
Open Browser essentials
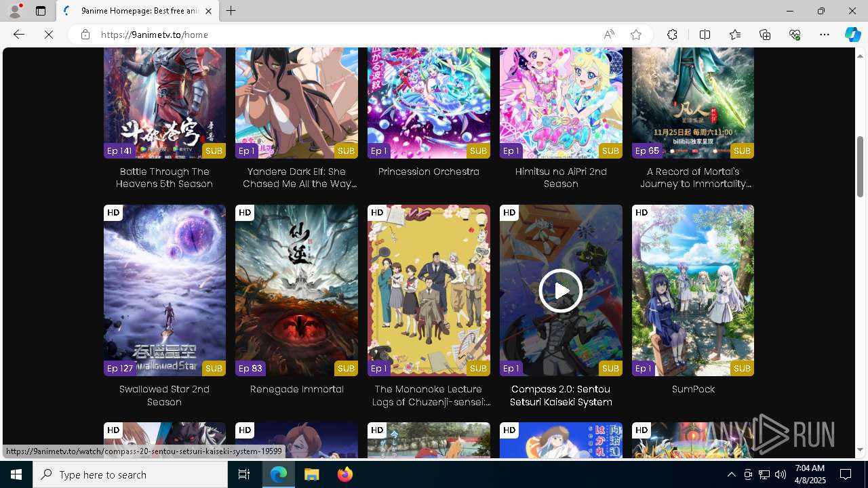pyautogui.click(x=795, y=35)
